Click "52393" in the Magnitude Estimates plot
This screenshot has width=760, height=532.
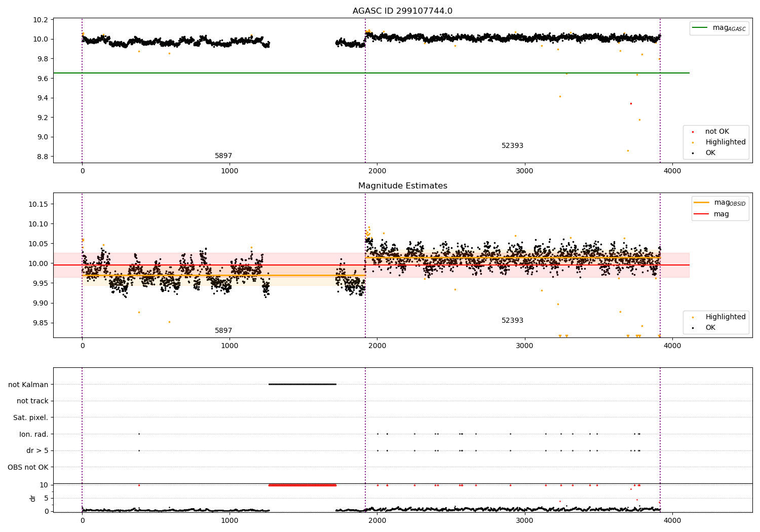(512, 321)
